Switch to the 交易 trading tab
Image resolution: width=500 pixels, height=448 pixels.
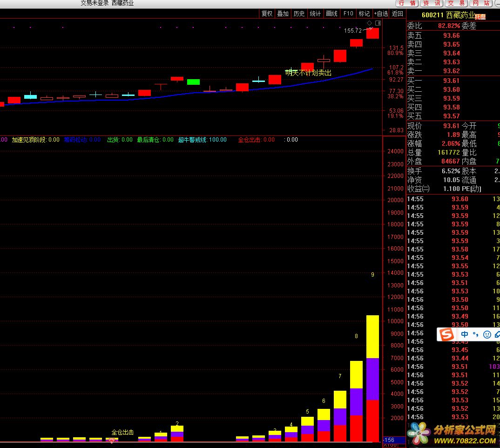point(456,3)
